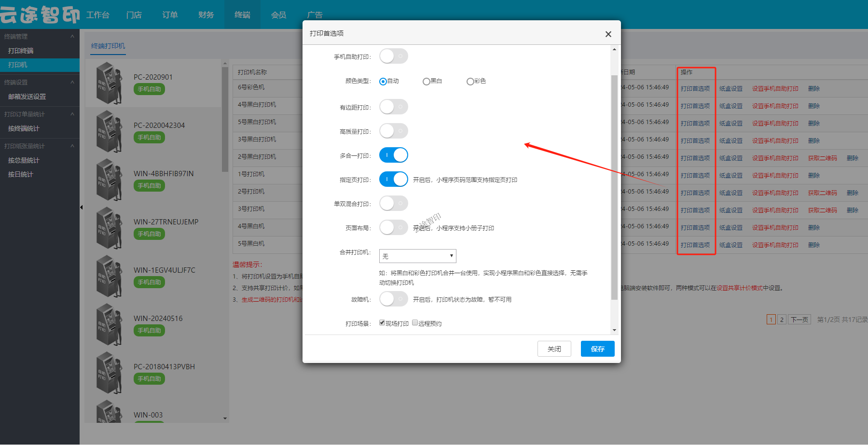Toggle the 手机自助打印 switch

click(394, 56)
